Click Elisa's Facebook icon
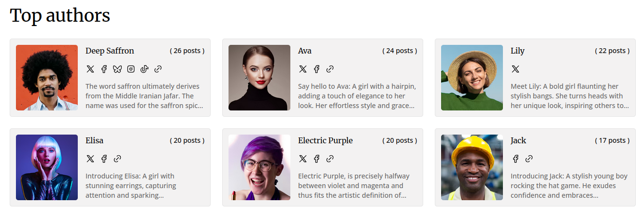Screen dimensions: 644x219 103,159
